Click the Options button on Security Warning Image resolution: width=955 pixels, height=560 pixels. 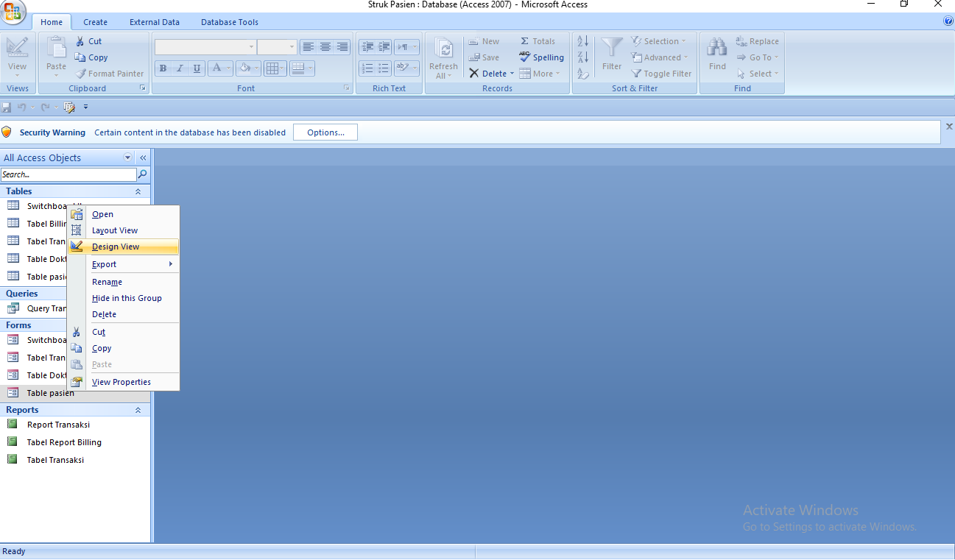[x=325, y=132]
